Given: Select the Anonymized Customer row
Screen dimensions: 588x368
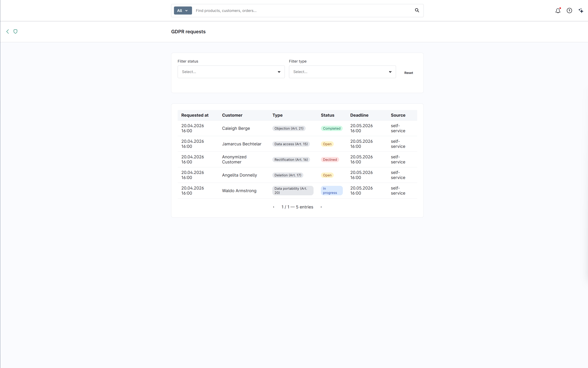Looking at the screenshot, I should click(297, 159).
